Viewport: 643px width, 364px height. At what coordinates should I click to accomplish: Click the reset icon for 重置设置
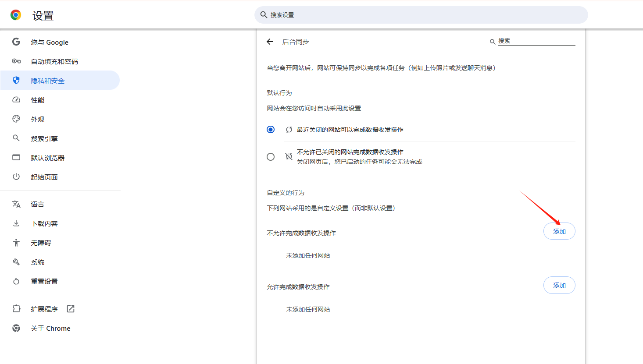coord(16,281)
